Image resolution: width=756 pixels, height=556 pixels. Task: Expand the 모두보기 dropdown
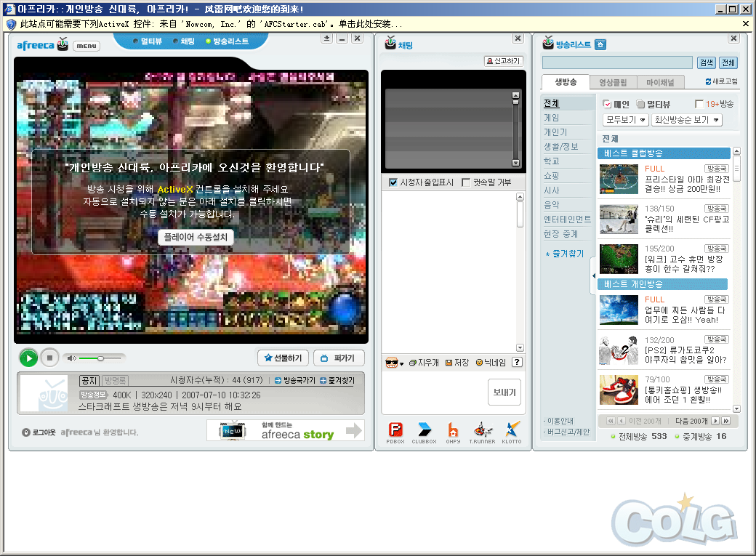pyautogui.click(x=625, y=120)
